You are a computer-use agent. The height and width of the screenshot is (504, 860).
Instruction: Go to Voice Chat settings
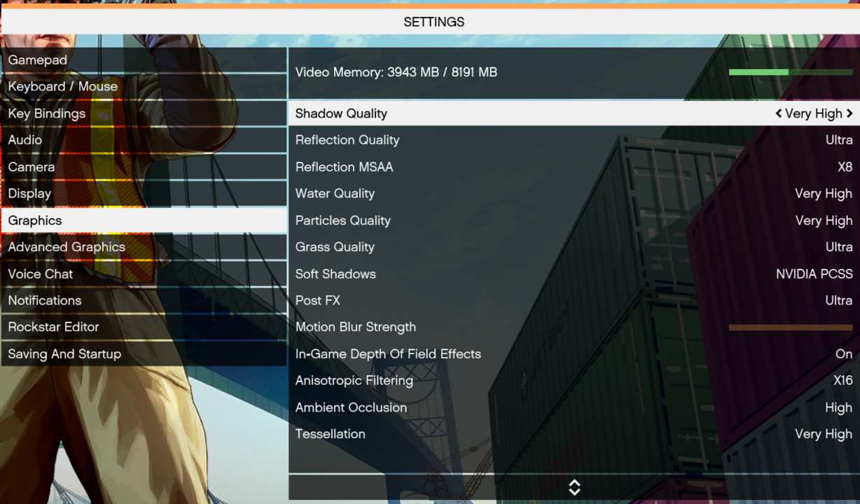144,274
